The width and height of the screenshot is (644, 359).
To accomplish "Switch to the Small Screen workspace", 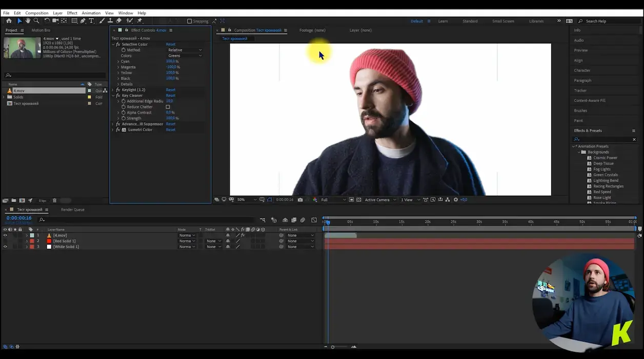I will pyautogui.click(x=503, y=21).
